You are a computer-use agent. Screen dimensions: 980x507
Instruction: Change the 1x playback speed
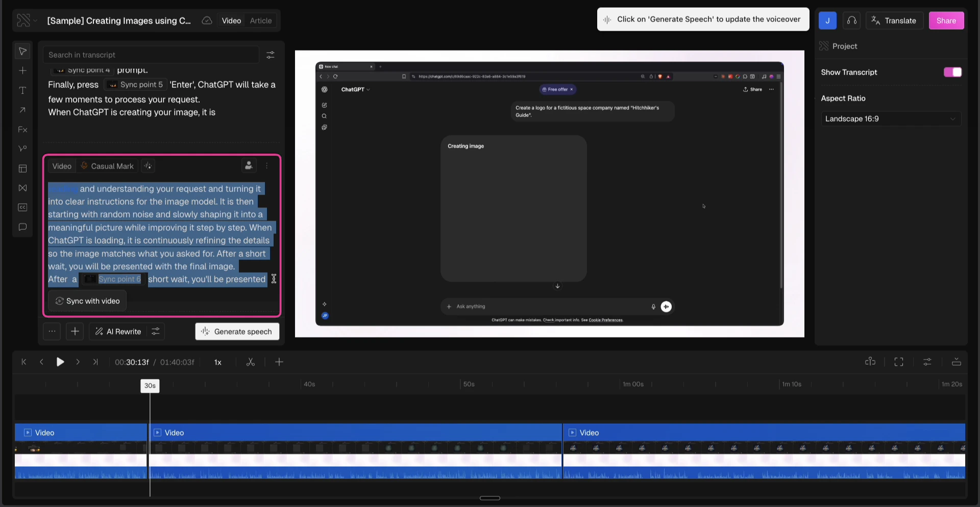click(218, 362)
